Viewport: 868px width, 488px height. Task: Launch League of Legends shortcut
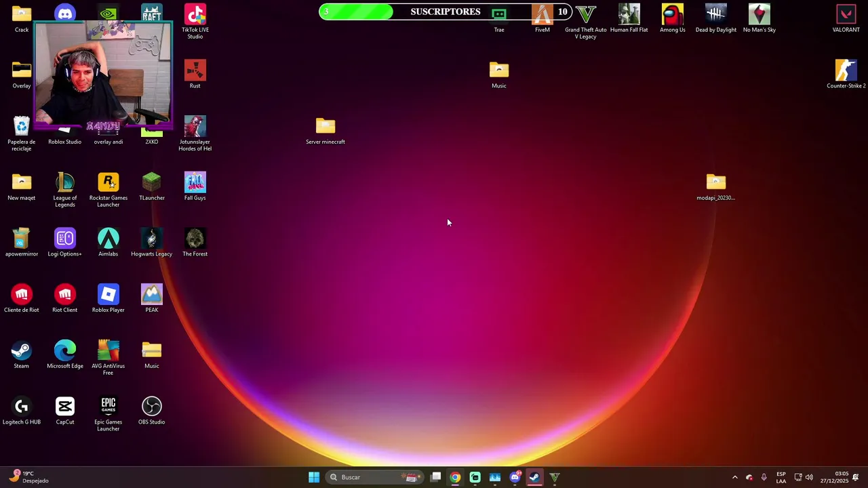click(x=65, y=190)
